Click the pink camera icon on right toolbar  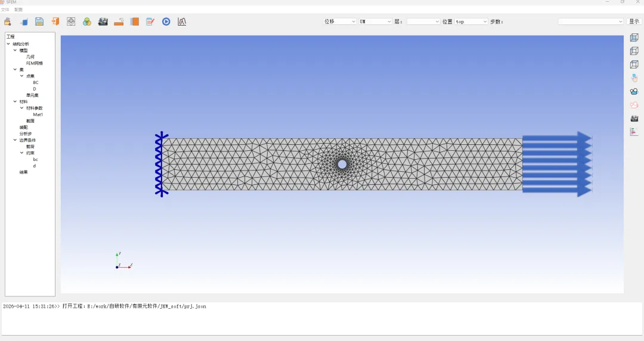click(634, 105)
